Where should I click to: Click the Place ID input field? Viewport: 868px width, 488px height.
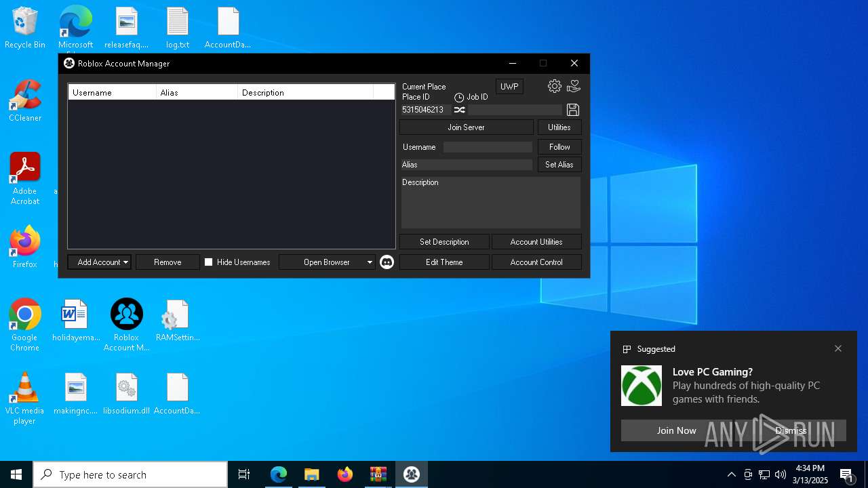point(426,110)
